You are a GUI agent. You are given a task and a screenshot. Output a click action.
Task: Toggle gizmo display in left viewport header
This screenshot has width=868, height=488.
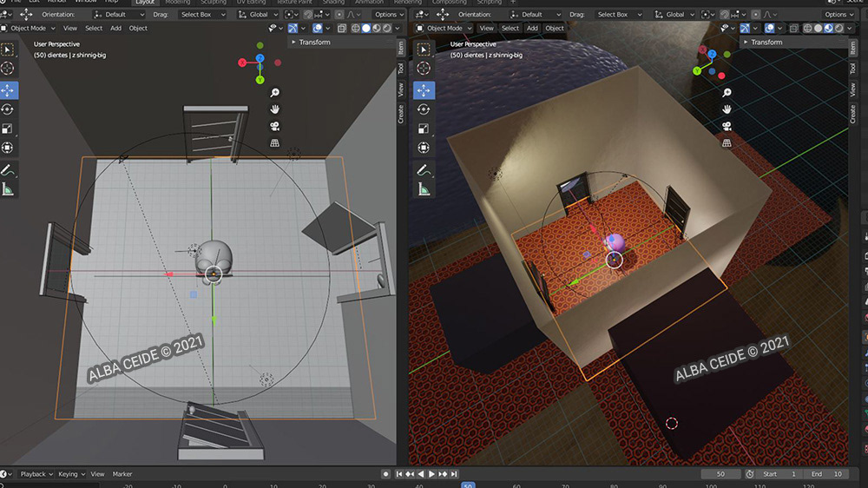click(x=293, y=28)
